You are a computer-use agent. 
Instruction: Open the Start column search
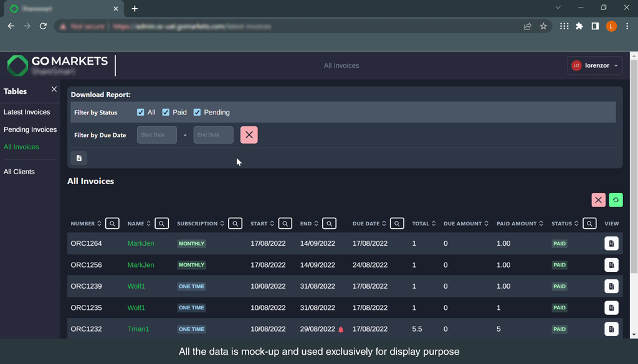[x=285, y=223]
